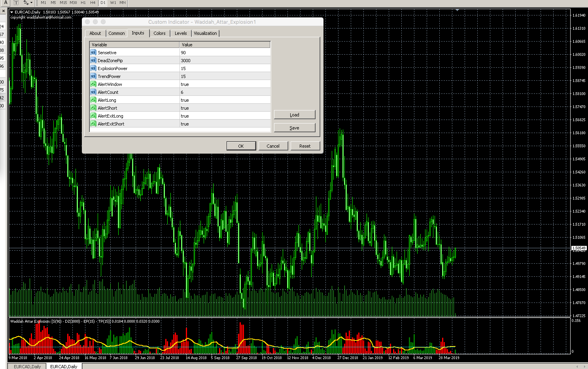The width and height of the screenshot is (588, 369).
Task: Open the About tab
Action: (95, 33)
